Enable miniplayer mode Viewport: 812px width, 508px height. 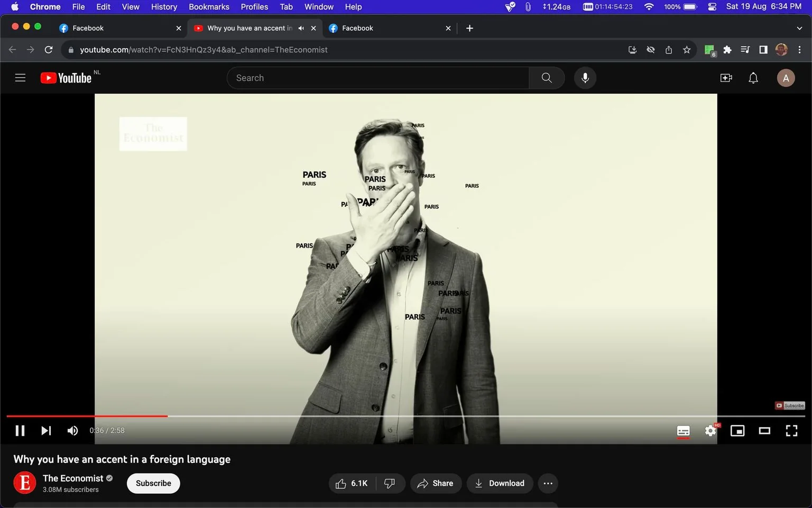(737, 431)
